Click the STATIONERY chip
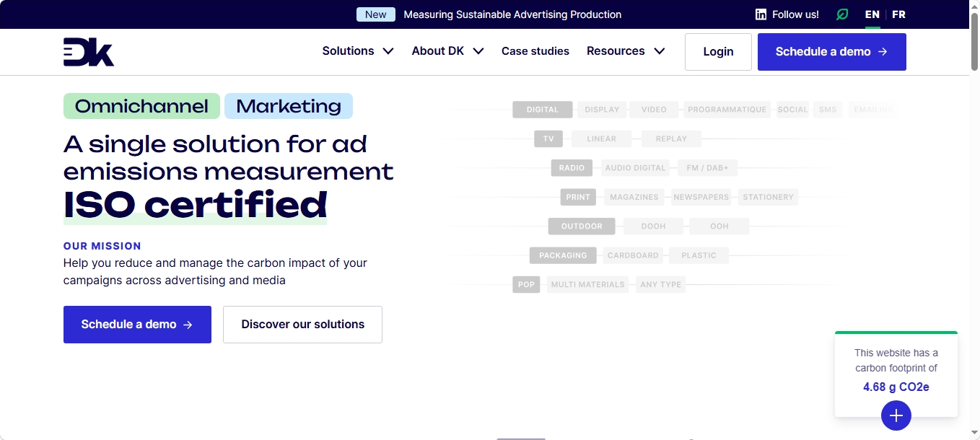980x440 pixels. 768,197
